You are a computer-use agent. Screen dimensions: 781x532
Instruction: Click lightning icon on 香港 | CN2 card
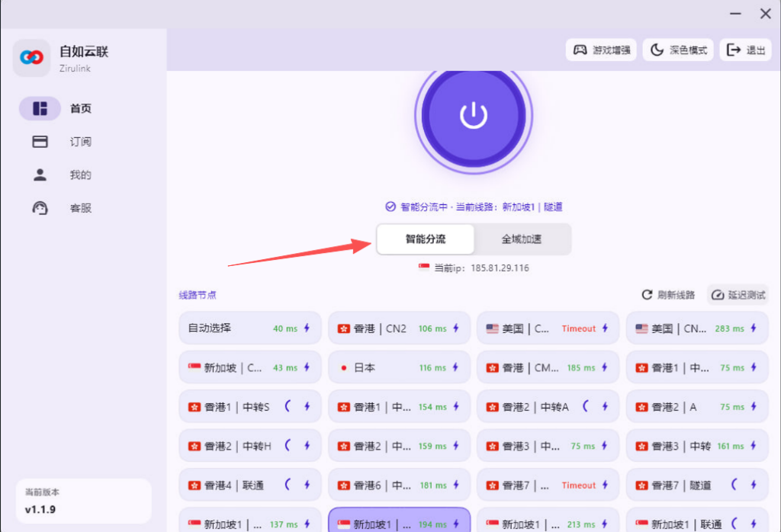click(456, 328)
